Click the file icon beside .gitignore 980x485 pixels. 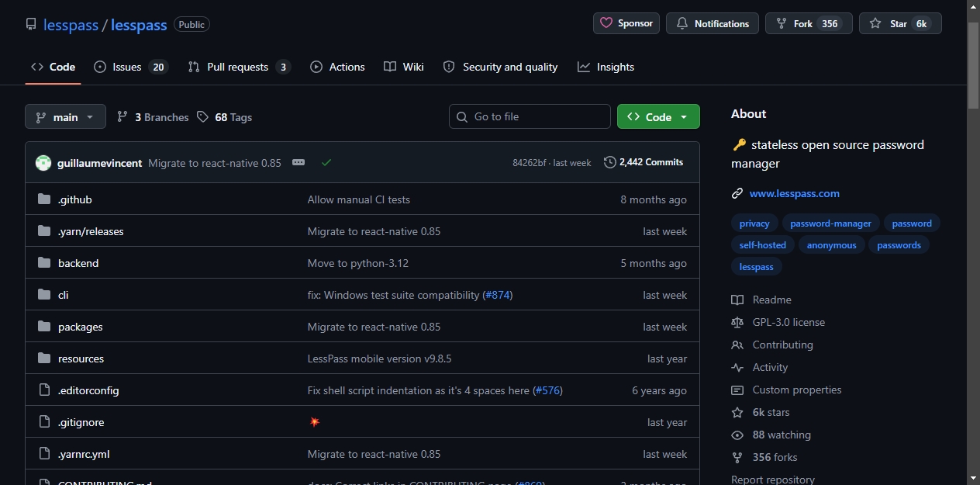point(44,422)
